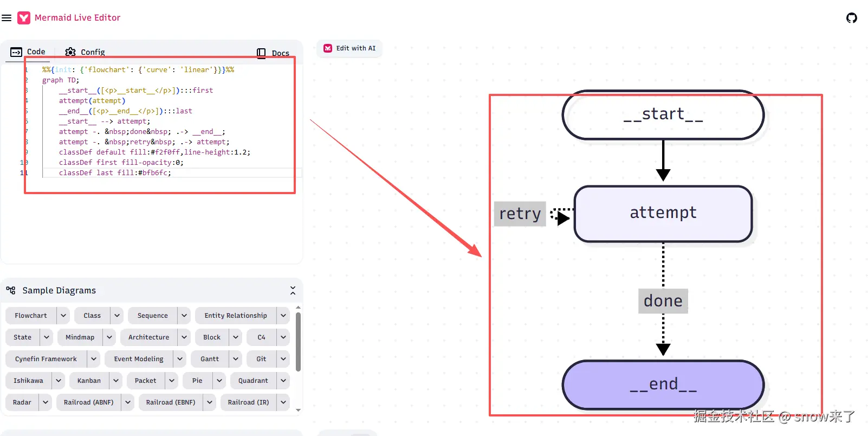Switch to the Code tab
Screen dimensions: 868x436
click(x=28, y=52)
